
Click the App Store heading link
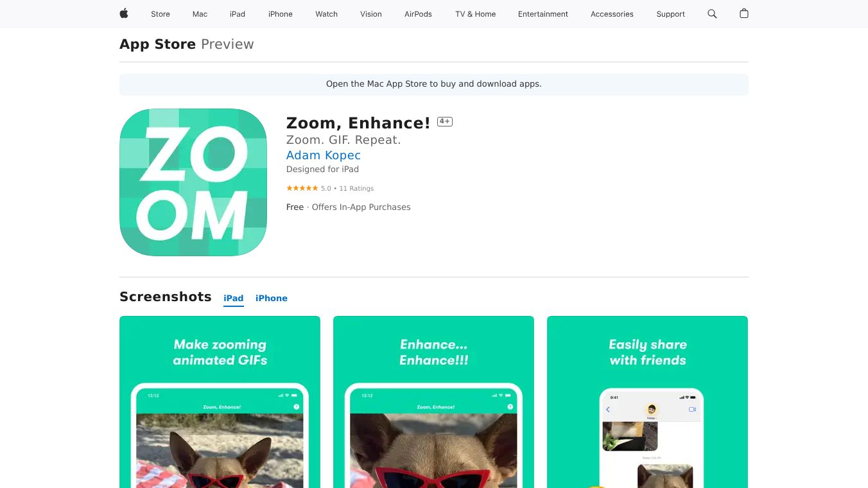pyautogui.click(x=157, y=44)
